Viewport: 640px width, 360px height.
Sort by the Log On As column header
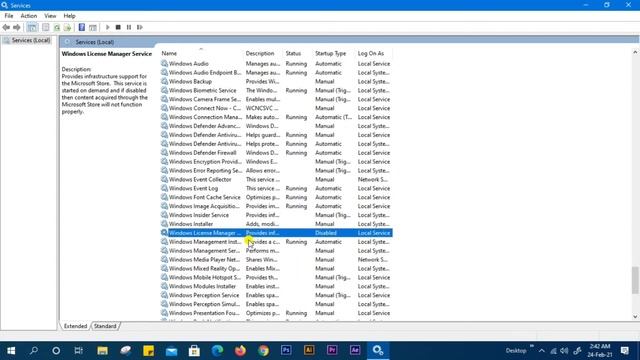click(x=374, y=53)
